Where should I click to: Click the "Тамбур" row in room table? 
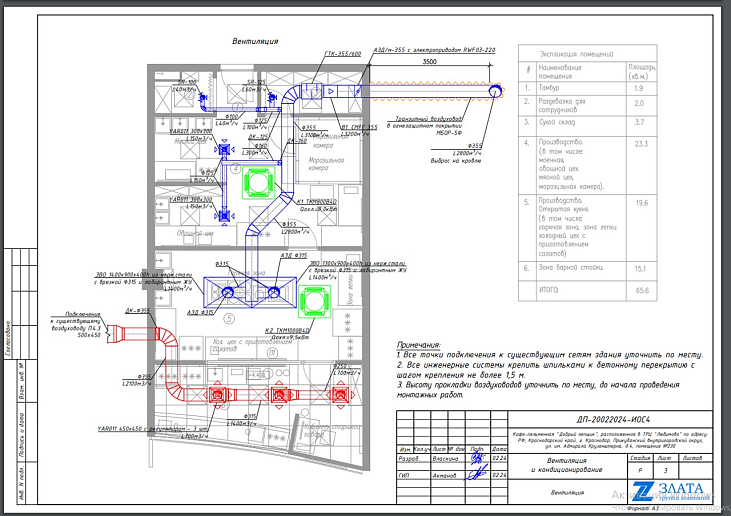(x=548, y=89)
